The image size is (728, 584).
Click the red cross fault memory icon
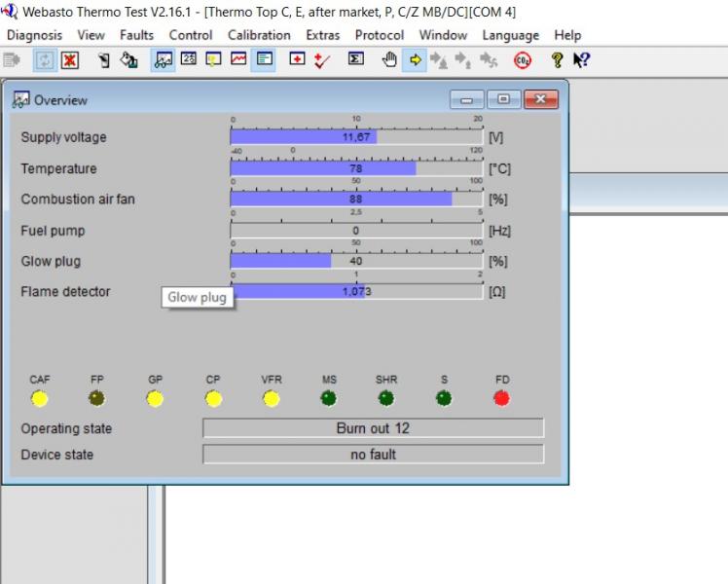click(x=297, y=59)
